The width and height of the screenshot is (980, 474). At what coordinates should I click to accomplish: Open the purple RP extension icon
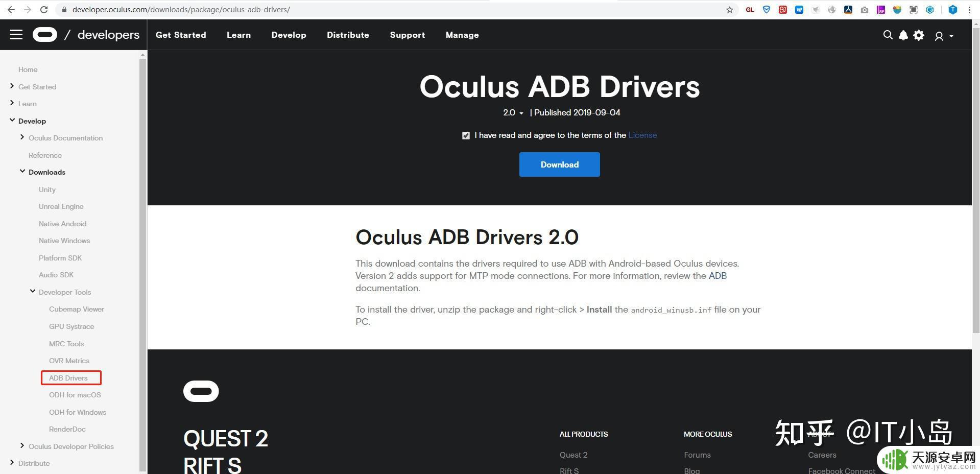tap(880, 10)
